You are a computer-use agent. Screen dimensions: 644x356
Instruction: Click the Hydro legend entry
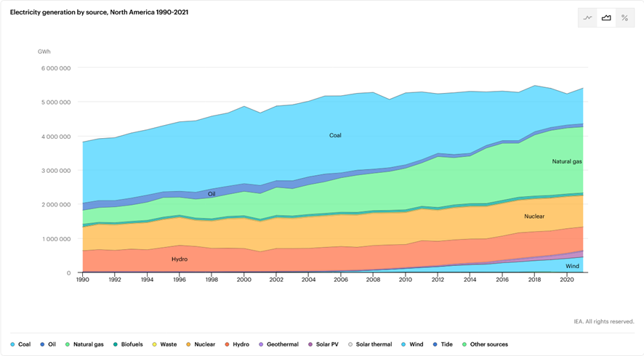238,344
